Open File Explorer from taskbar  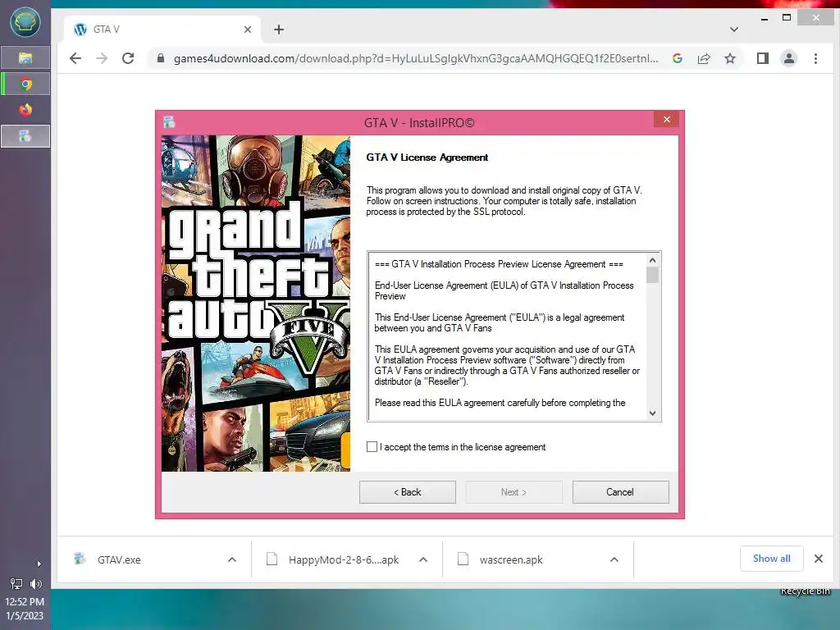[25, 58]
